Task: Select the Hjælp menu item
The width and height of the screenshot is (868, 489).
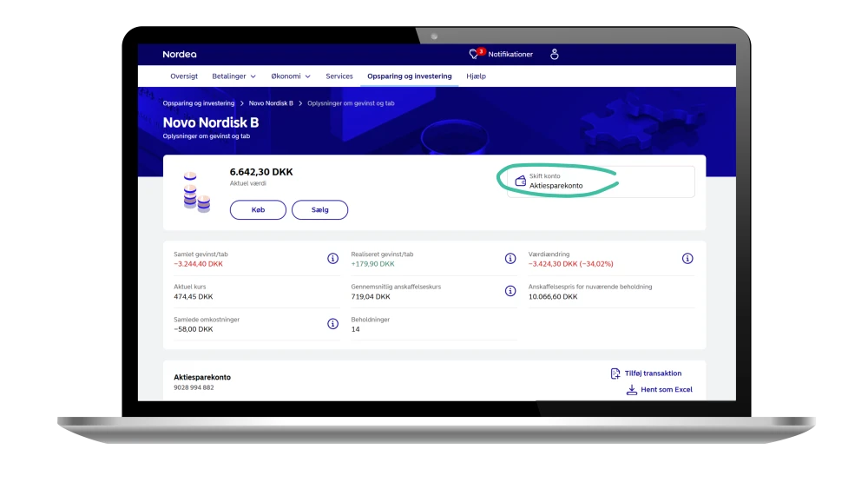Action: click(476, 76)
